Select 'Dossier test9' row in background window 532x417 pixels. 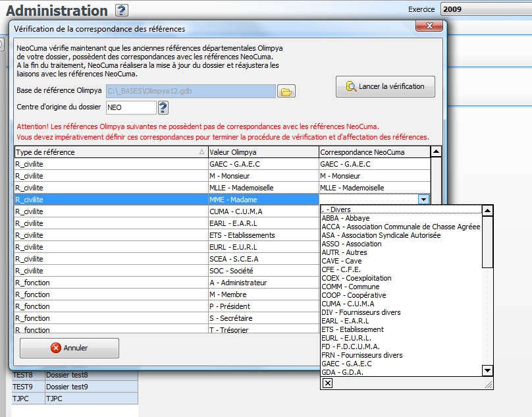point(75,387)
